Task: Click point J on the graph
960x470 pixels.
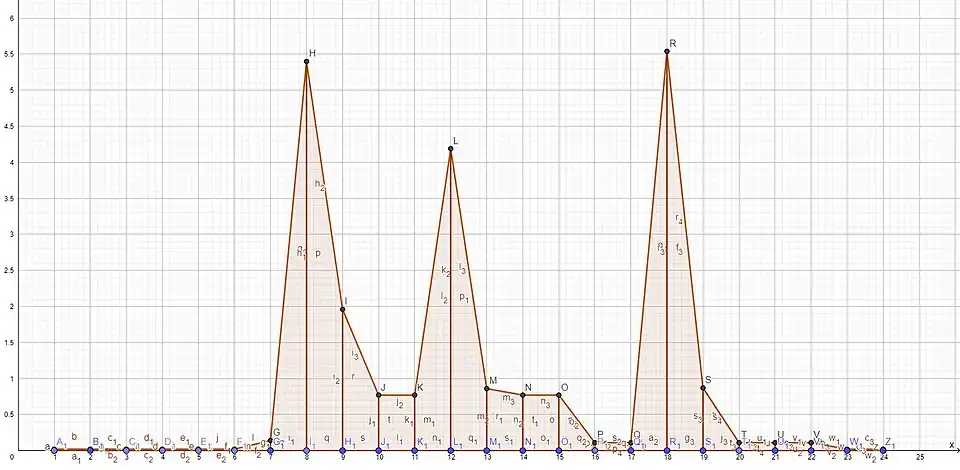Action: (x=379, y=395)
